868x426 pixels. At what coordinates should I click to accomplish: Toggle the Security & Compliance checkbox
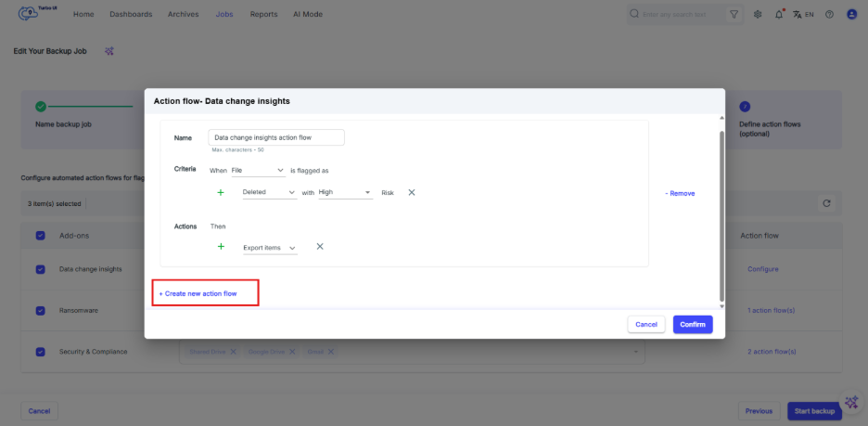[40, 352]
